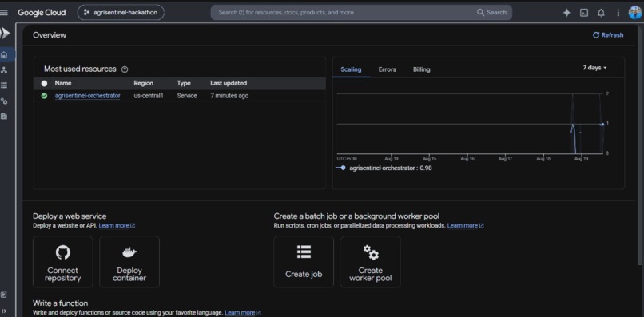Viewport: 644px width, 317px height.
Task: Click the Google Cloud logo
Action: point(42,12)
